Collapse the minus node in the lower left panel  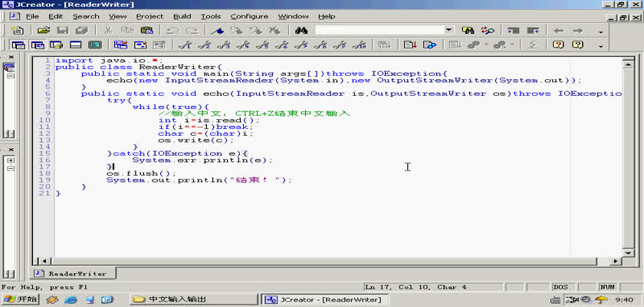pyautogui.click(x=11, y=169)
